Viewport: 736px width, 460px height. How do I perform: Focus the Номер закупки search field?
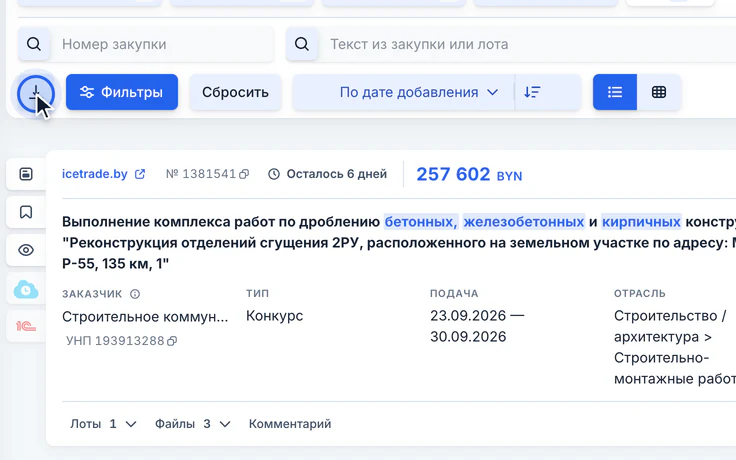(162, 44)
